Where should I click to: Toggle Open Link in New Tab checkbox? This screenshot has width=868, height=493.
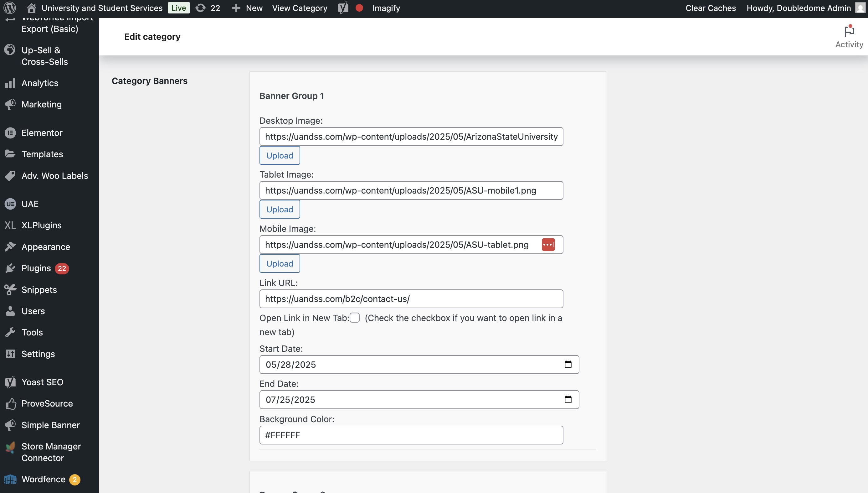coord(355,318)
